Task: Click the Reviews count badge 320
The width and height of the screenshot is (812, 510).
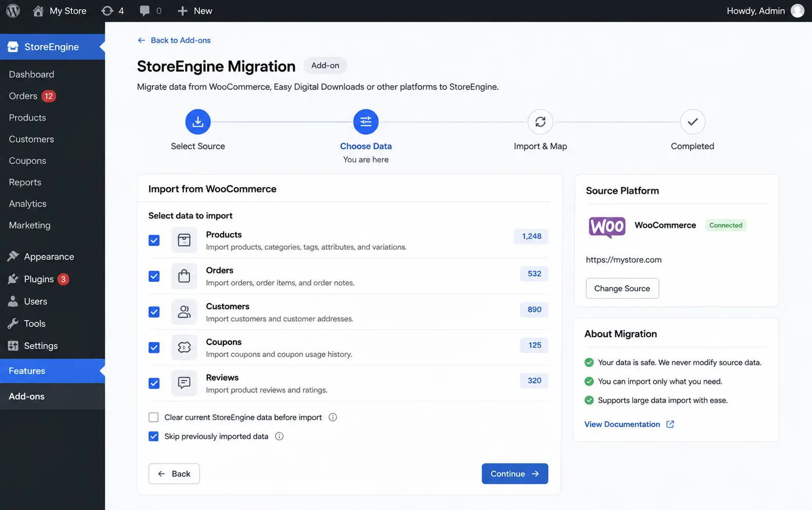Action: 534,381
